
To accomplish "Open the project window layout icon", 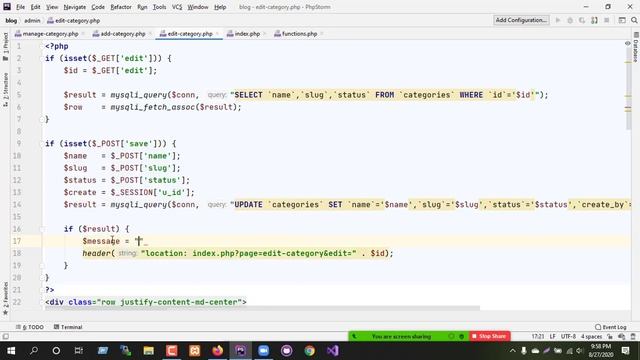I will tap(622, 20).
